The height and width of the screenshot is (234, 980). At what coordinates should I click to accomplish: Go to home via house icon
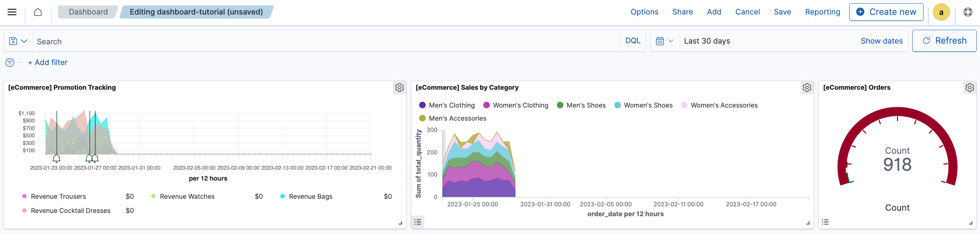coord(38,12)
